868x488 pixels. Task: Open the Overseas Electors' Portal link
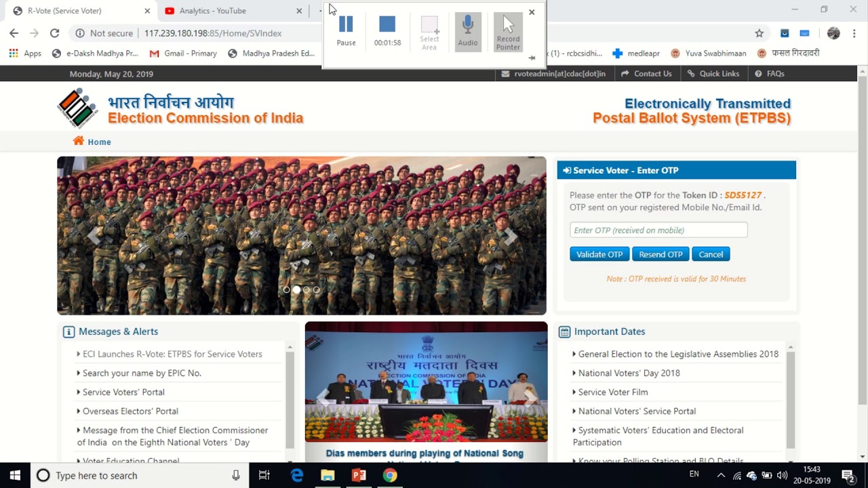point(130,411)
